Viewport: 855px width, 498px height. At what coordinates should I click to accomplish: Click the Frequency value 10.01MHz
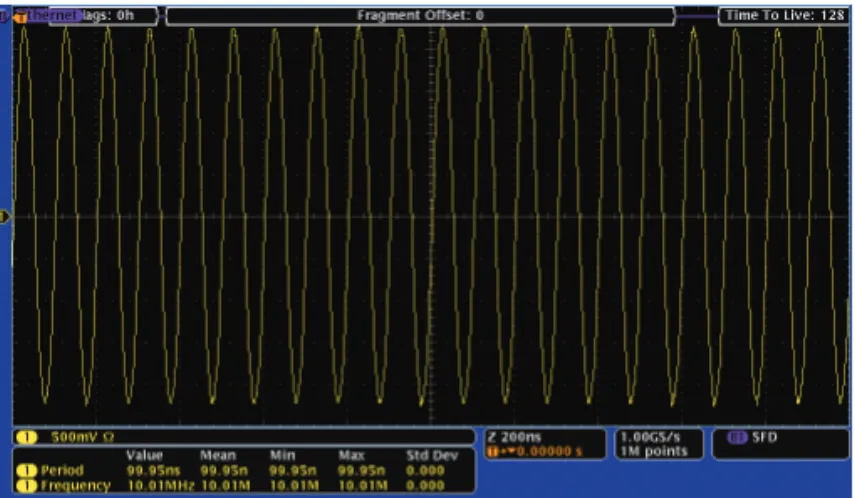click(x=161, y=485)
